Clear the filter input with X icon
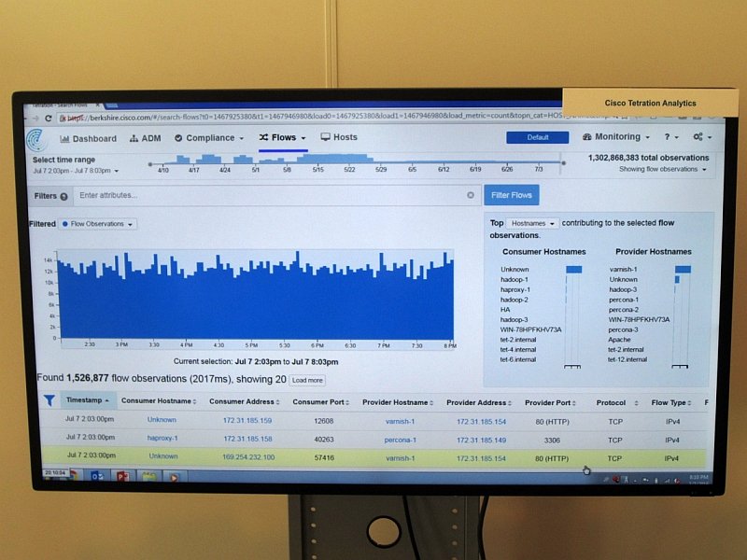 (x=471, y=195)
